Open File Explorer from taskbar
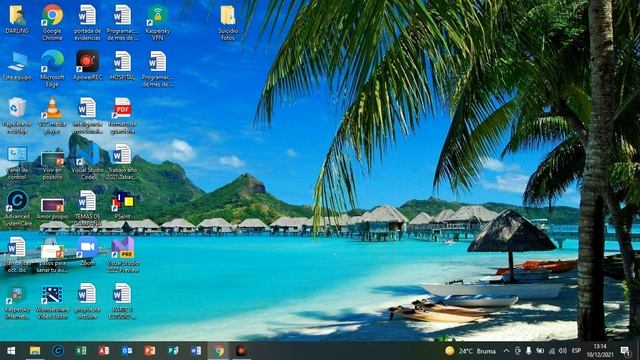This screenshot has height=360, width=640. pos(35,351)
